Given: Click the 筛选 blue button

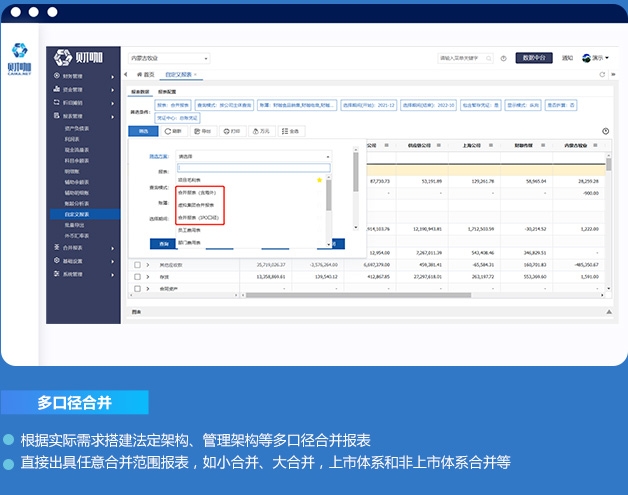Looking at the screenshot, I should tap(143, 131).
